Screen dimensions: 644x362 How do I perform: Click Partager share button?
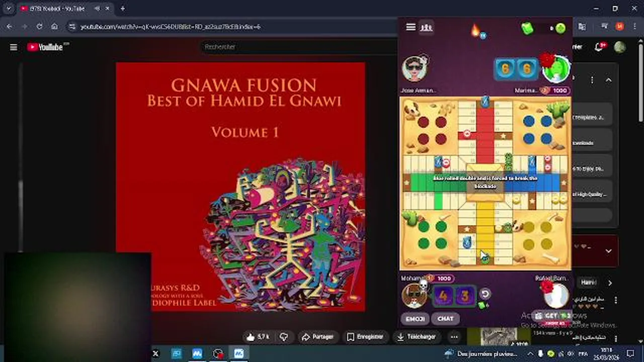pyautogui.click(x=317, y=337)
